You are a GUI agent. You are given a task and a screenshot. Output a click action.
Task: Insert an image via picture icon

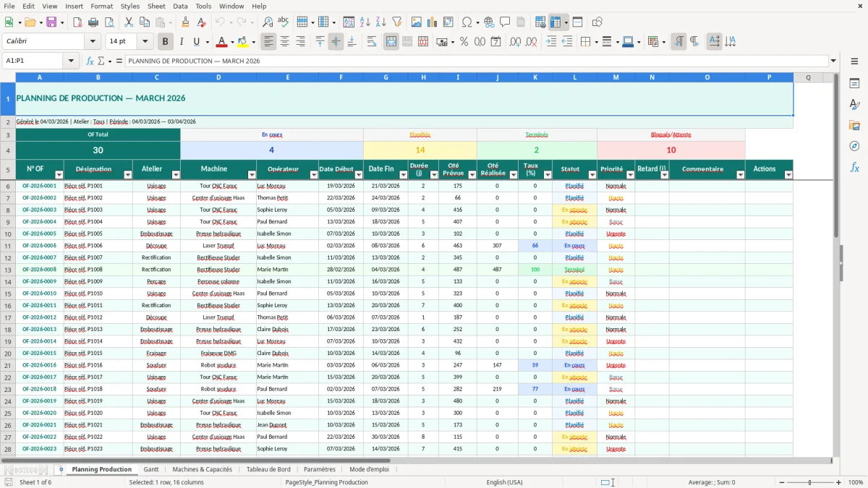click(417, 22)
